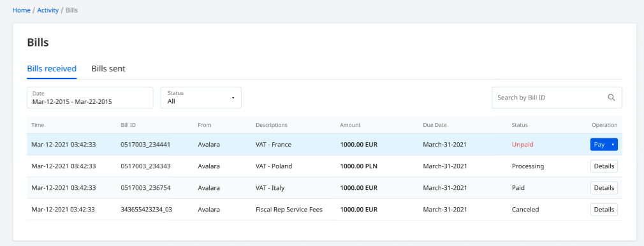The height and width of the screenshot is (246, 644).
Task: Click the From column header
Action: pyautogui.click(x=204, y=125)
